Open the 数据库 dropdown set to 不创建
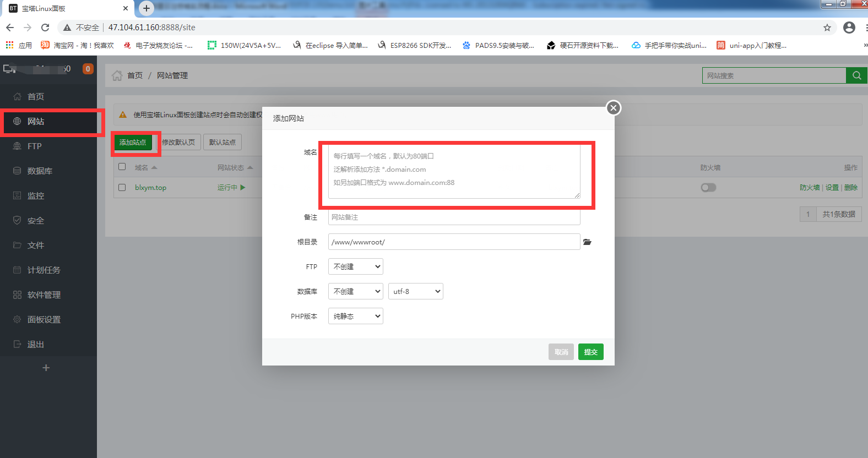 (356, 291)
